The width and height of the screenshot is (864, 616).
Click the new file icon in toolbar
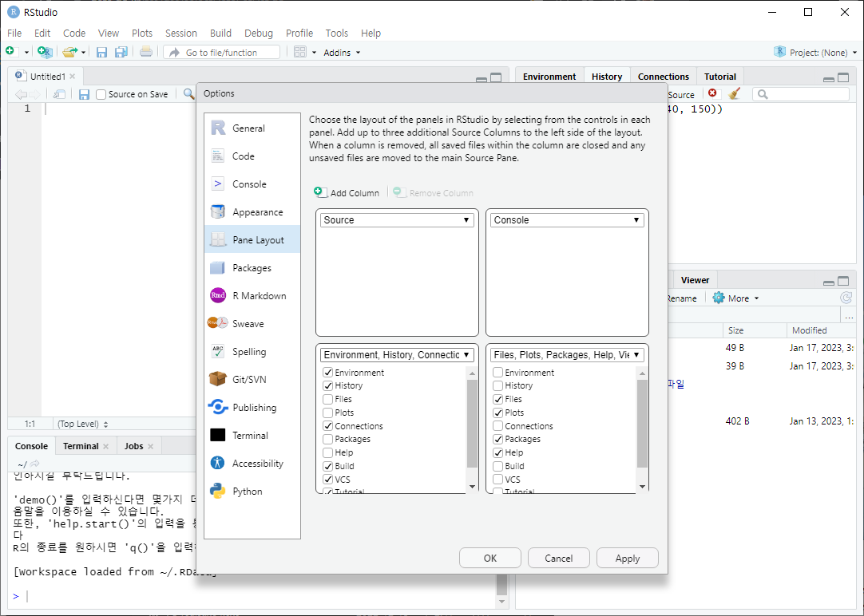(x=10, y=52)
